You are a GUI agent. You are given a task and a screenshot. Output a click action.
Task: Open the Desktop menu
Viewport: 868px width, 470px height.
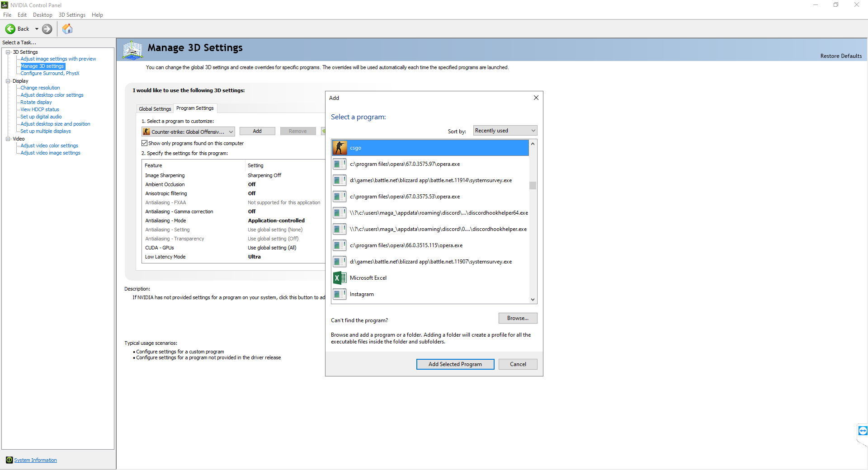(x=42, y=15)
